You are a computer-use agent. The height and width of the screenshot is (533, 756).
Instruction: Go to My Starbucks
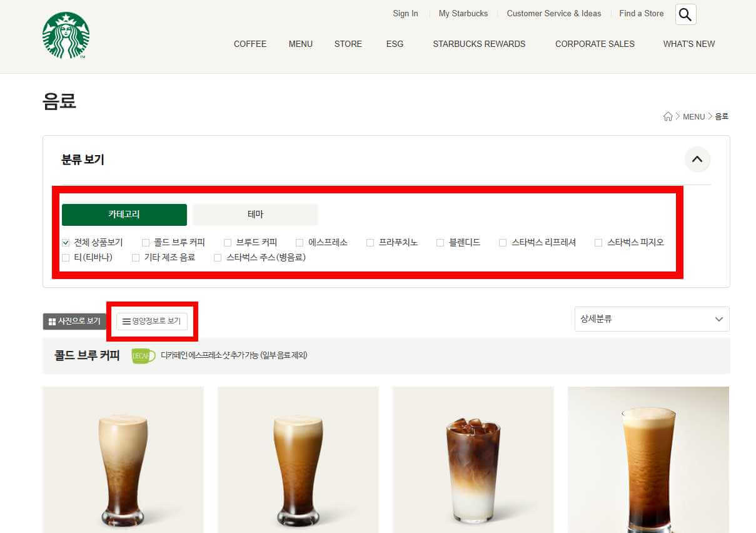point(463,13)
